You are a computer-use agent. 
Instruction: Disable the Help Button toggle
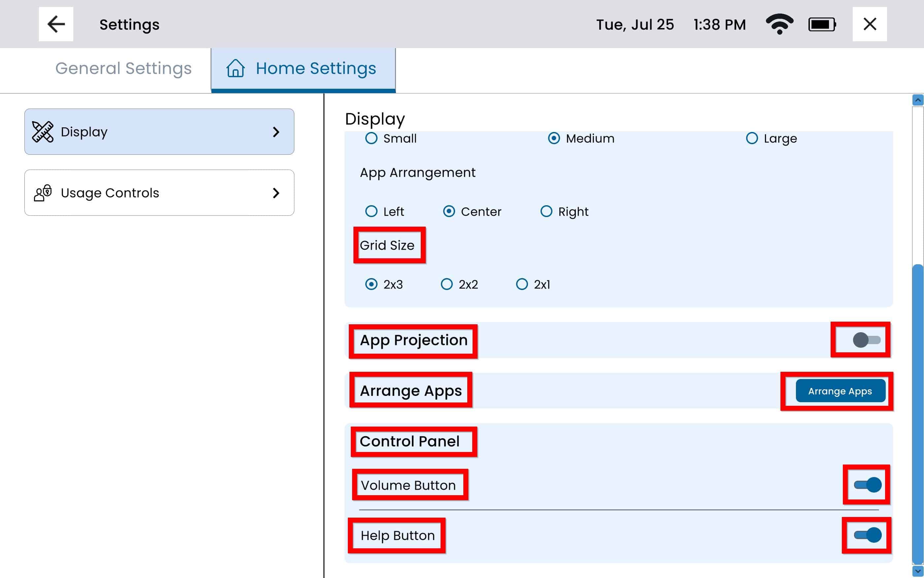click(x=868, y=535)
